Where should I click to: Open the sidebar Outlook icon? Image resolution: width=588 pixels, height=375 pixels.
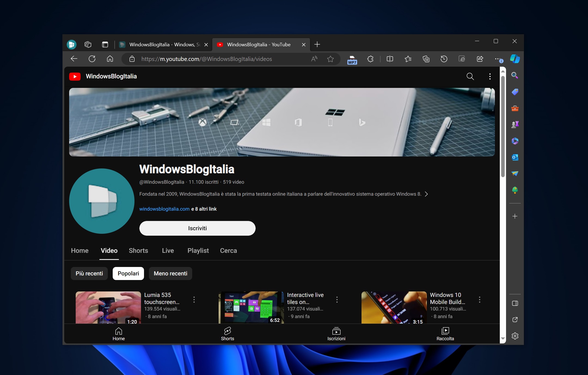click(515, 157)
